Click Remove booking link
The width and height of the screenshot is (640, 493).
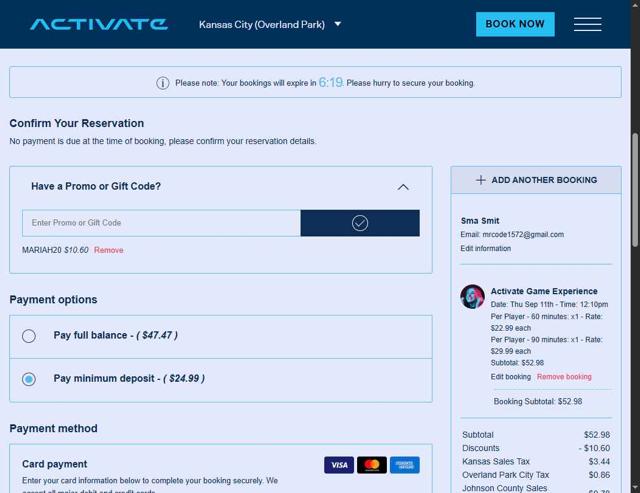564,377
